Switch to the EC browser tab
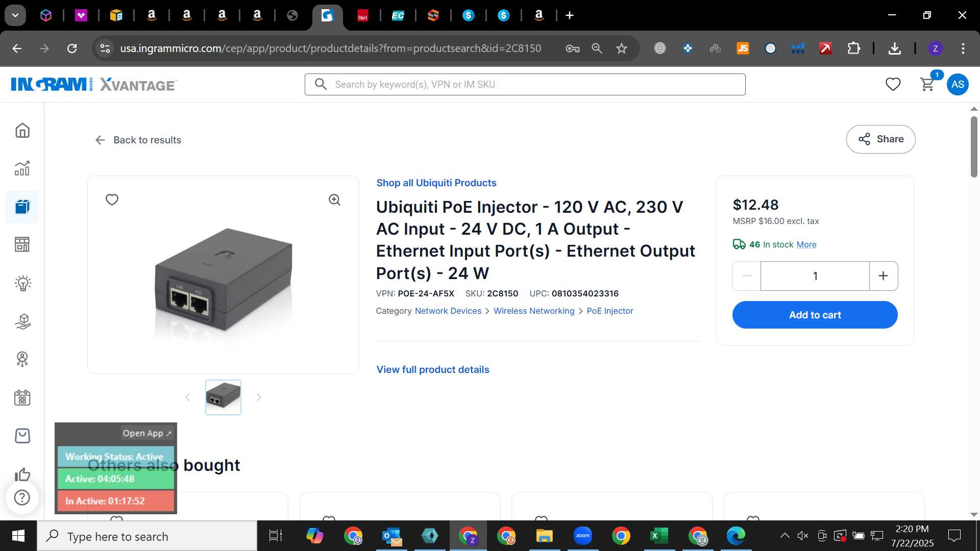The width and height of the screenshot is (980, 551). (398, 15)
